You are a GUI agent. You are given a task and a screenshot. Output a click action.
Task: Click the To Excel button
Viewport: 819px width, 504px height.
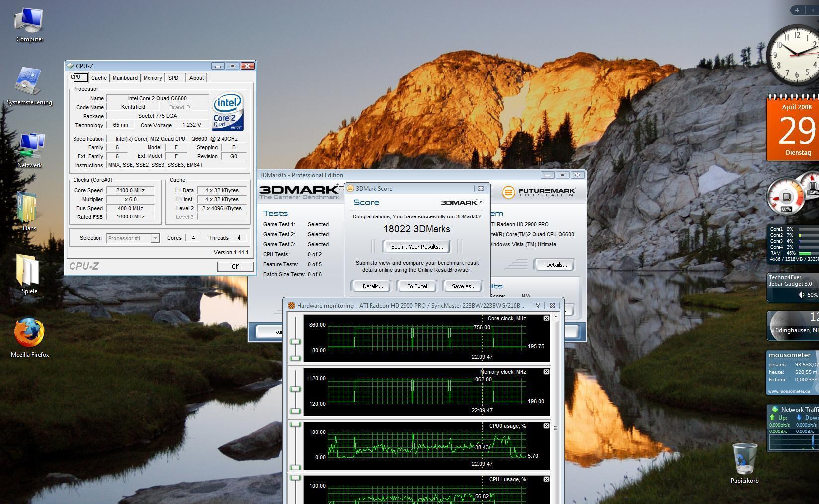[417, 286]
